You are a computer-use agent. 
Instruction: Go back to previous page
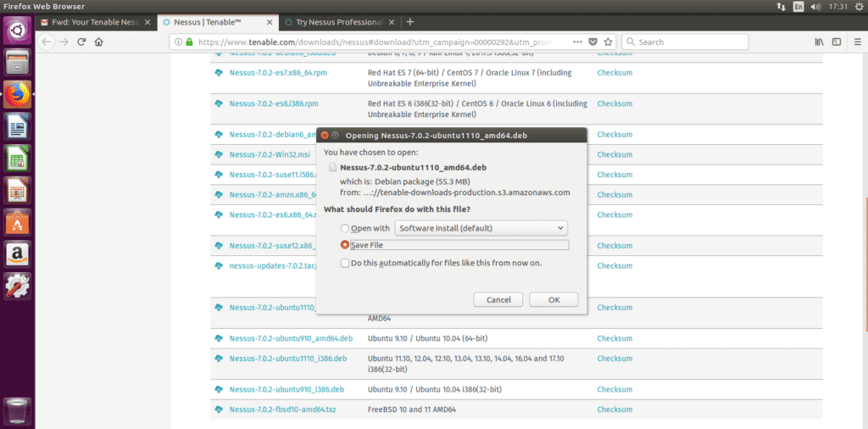[x=47, y=42]
